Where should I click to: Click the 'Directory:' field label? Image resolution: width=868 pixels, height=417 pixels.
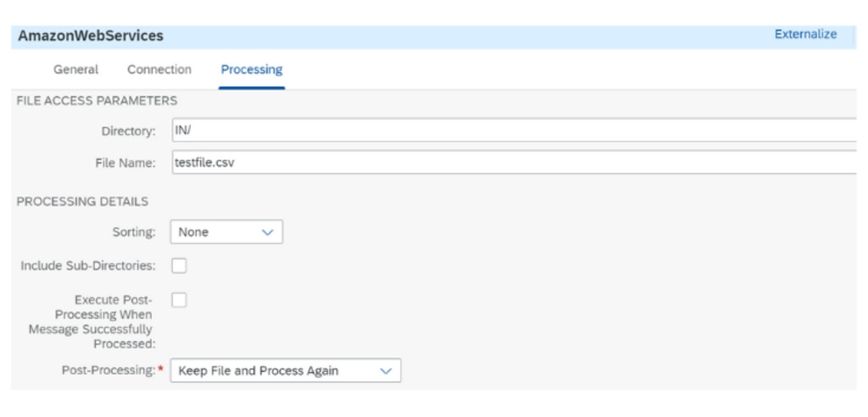click(x=128, y=131)
